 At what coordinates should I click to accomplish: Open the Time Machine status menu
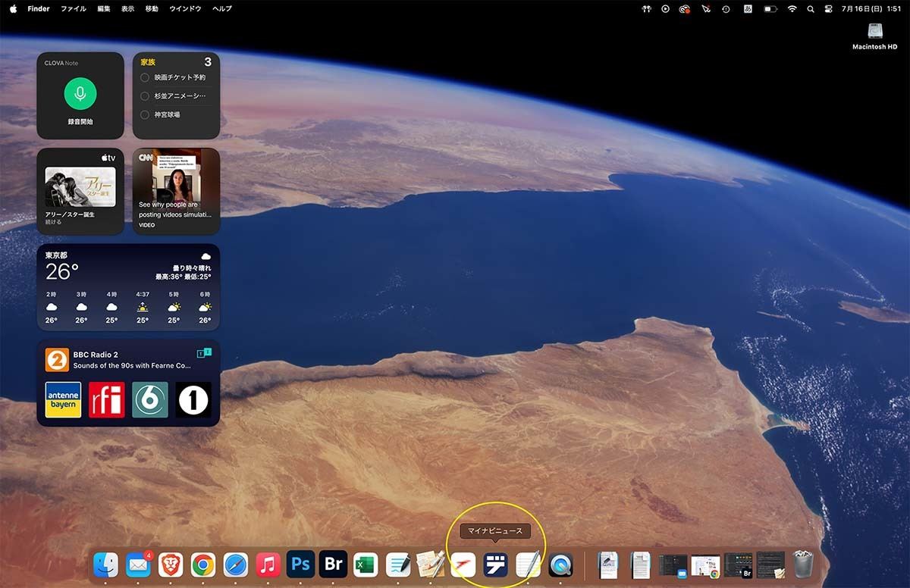pos(726,9)
